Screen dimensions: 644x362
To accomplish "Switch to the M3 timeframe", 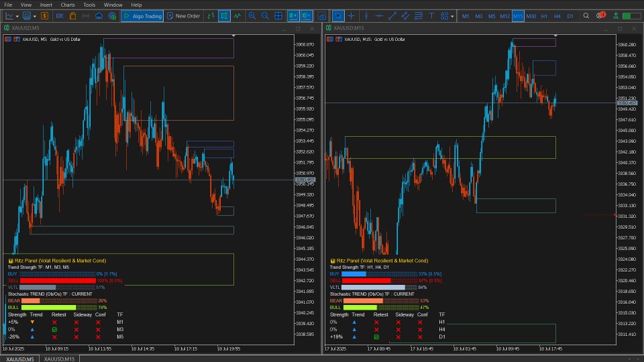I will (x=478, y=16).
